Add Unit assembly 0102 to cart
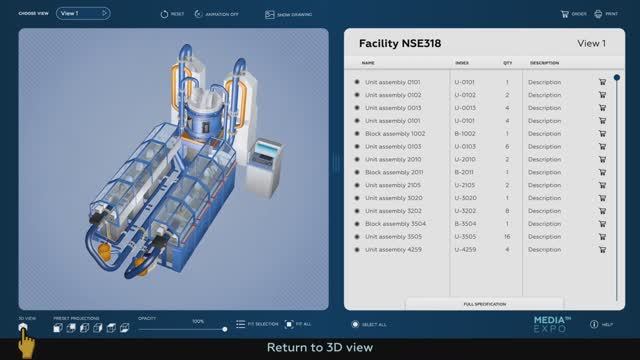 pos(602,95)
